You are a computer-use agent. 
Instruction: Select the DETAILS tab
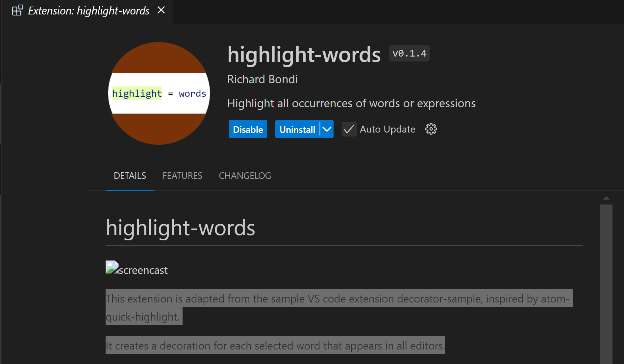coord(130,176)
